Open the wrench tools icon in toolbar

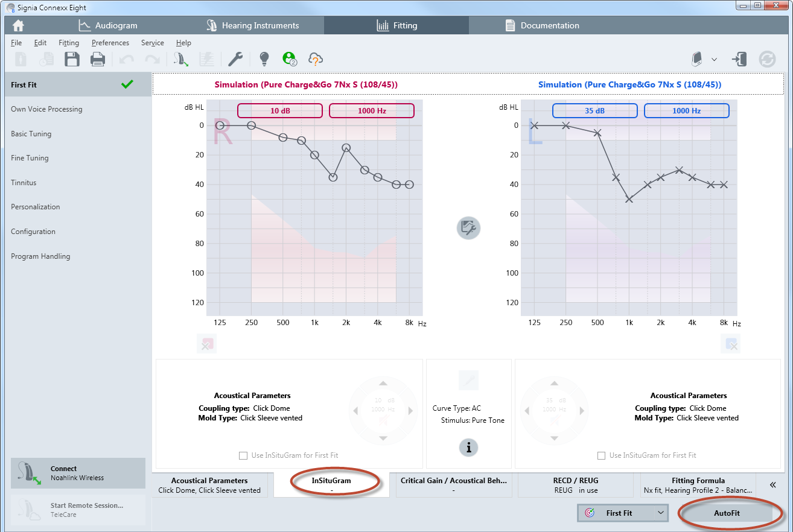coord(235,59)
